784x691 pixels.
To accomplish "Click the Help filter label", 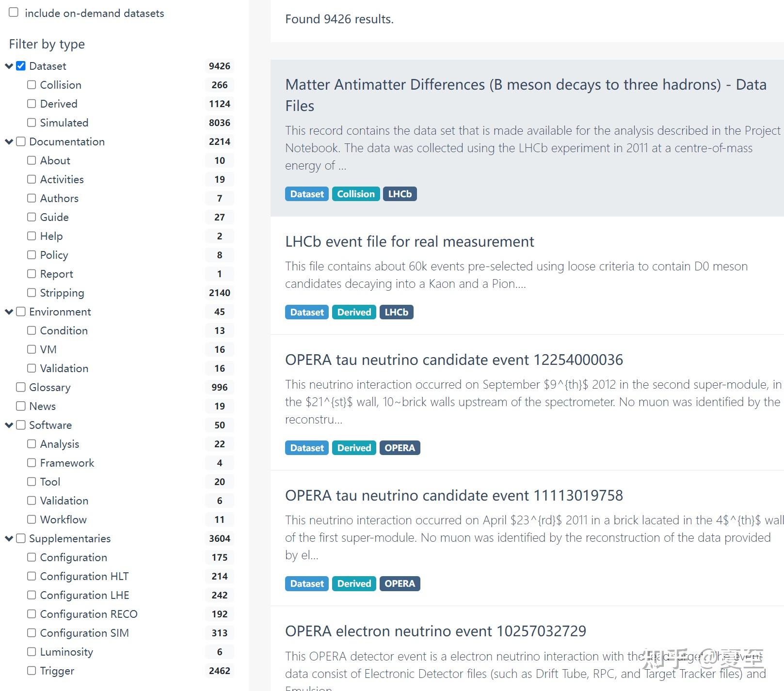I will [51, 236].
